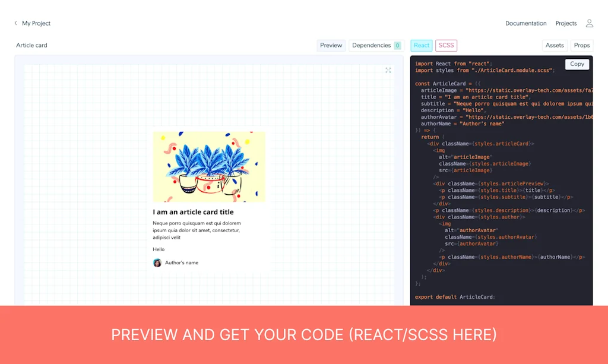Click the Article card component name
This screenshot has height=364, width=608.
[31, 46]
